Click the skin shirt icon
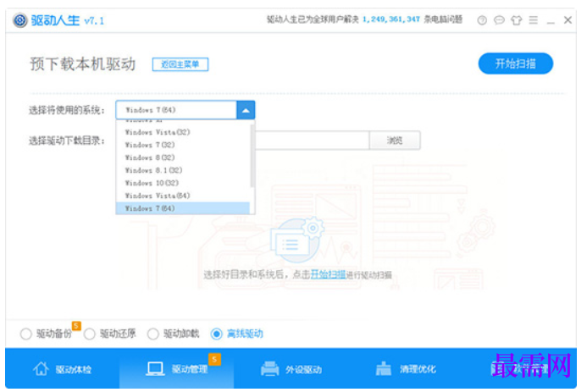 [516, 20]
